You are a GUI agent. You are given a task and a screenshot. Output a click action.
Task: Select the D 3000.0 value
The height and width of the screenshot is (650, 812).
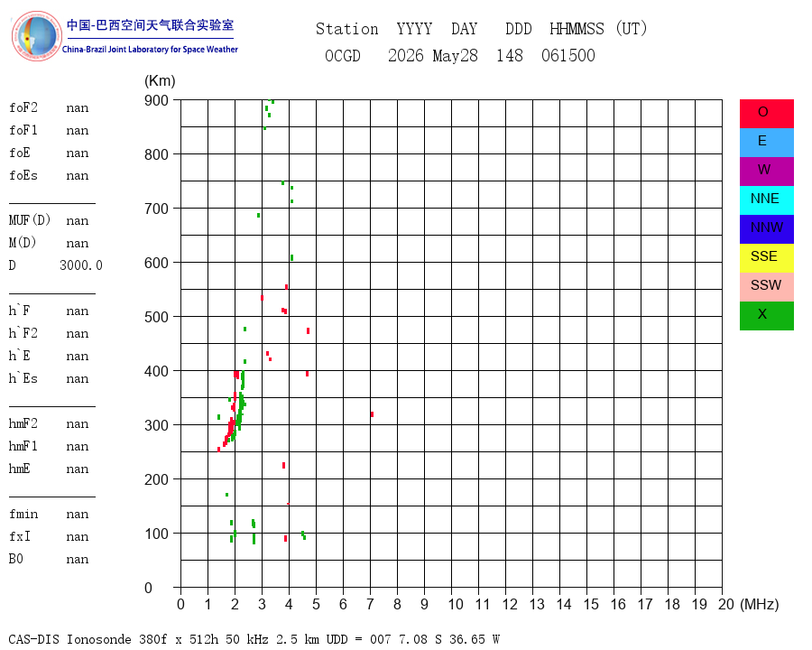point(81,265)
